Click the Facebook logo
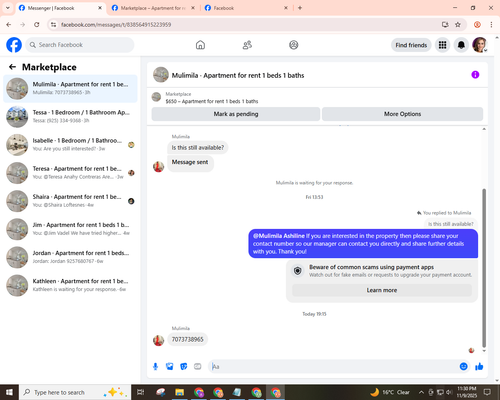500x400 pixels. pyautogui.click(x=14, y=45)
